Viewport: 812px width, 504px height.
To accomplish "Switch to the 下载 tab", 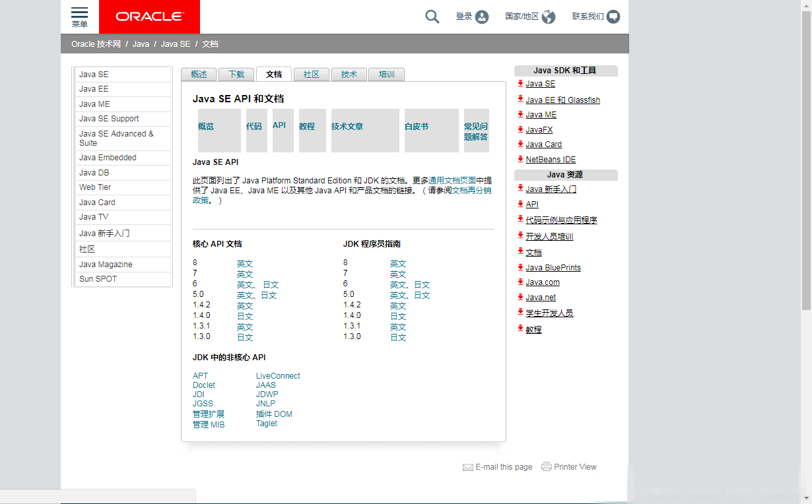I will click(x=236, y=75).
